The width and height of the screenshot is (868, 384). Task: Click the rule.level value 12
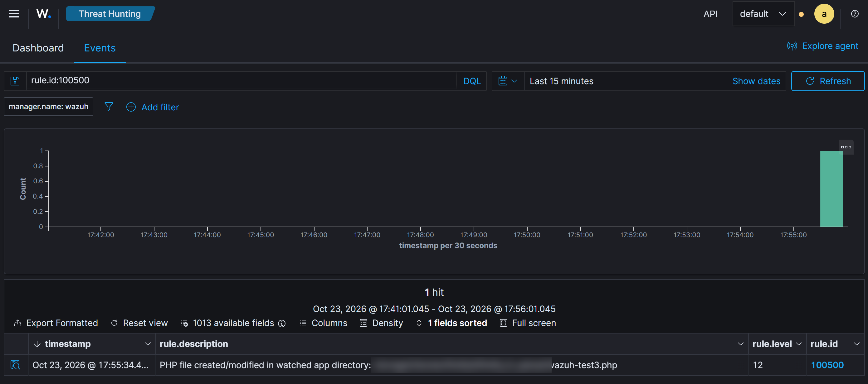tap(758, 365)
